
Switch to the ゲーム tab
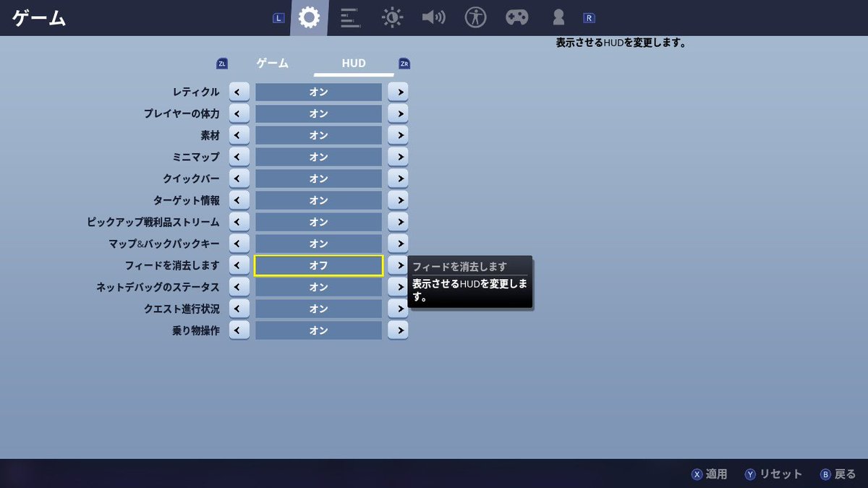272,64
